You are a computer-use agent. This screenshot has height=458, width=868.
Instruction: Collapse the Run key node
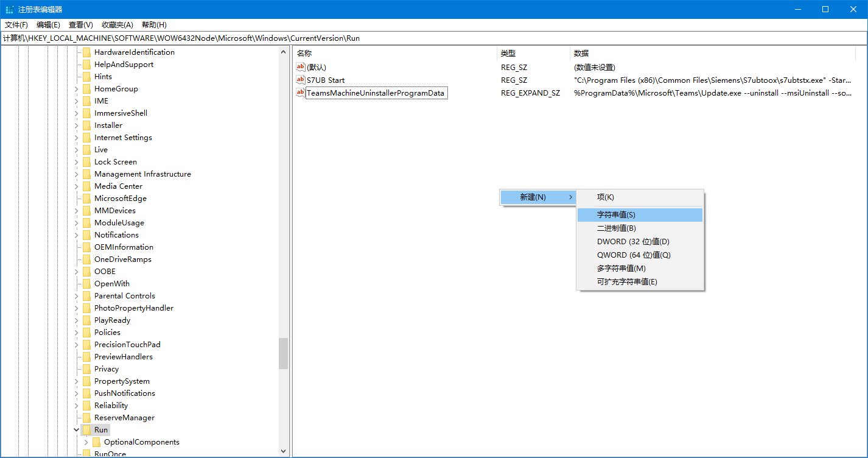[77, 430]
